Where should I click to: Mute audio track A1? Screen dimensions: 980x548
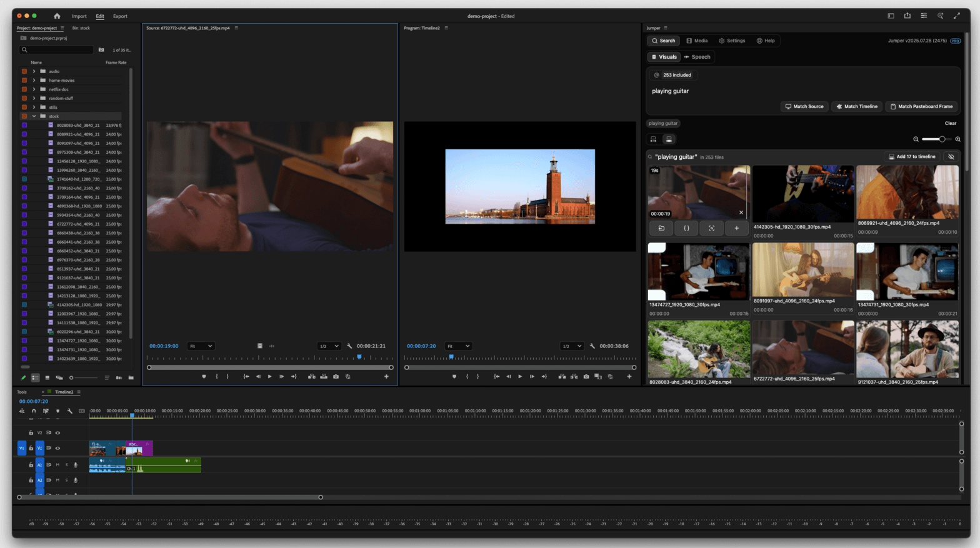57,465
